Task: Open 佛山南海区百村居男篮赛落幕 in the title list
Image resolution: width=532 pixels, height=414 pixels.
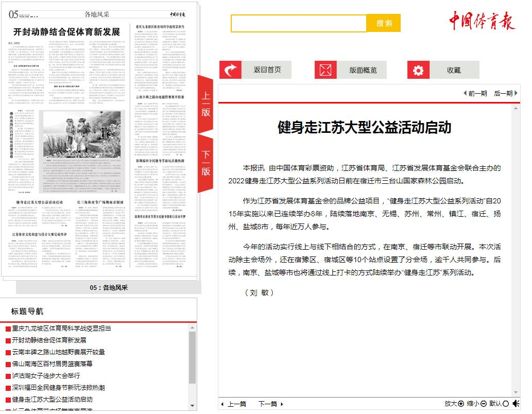Action: [52, 364]
